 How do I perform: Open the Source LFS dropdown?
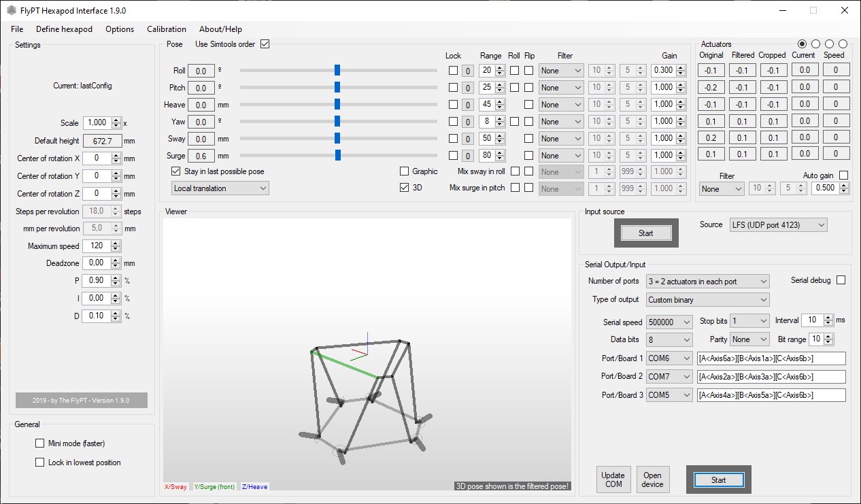778,225
